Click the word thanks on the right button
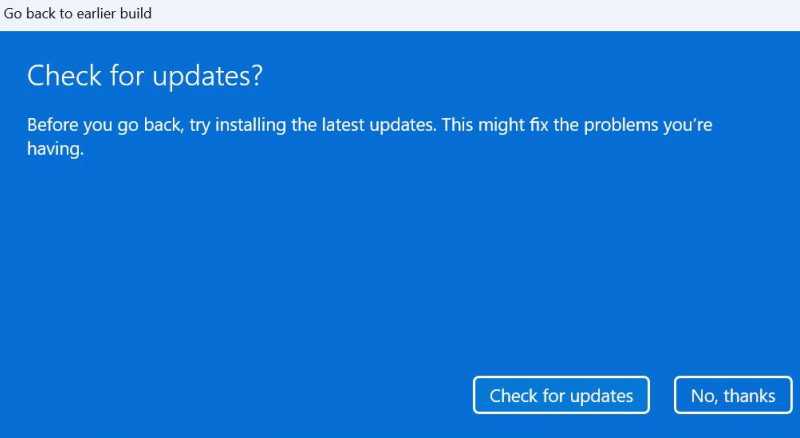800x438 pixels. (749, 396)
